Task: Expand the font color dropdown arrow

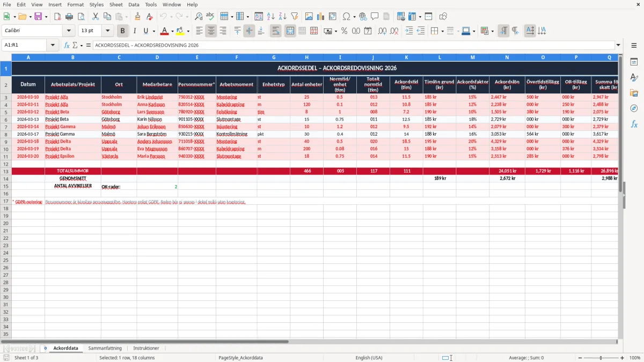Action: [x=172, y=31]
